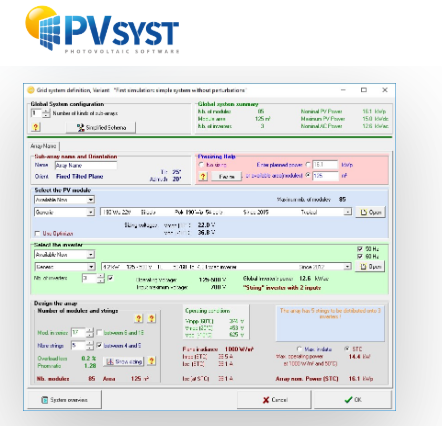This screenshot has width=442, height=426.
Task: Click the Resize button in Presizing Help
Action: pos(227,176)
